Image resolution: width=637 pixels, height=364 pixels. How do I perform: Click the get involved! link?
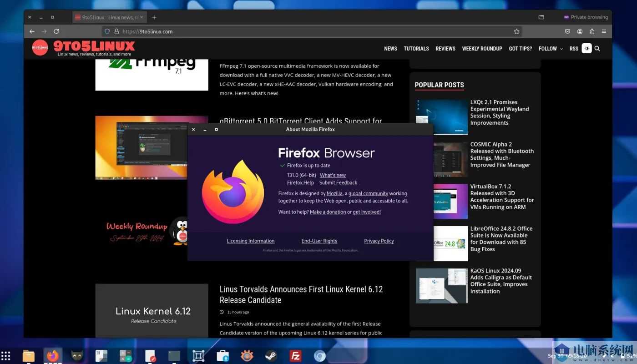pos(367,212)
